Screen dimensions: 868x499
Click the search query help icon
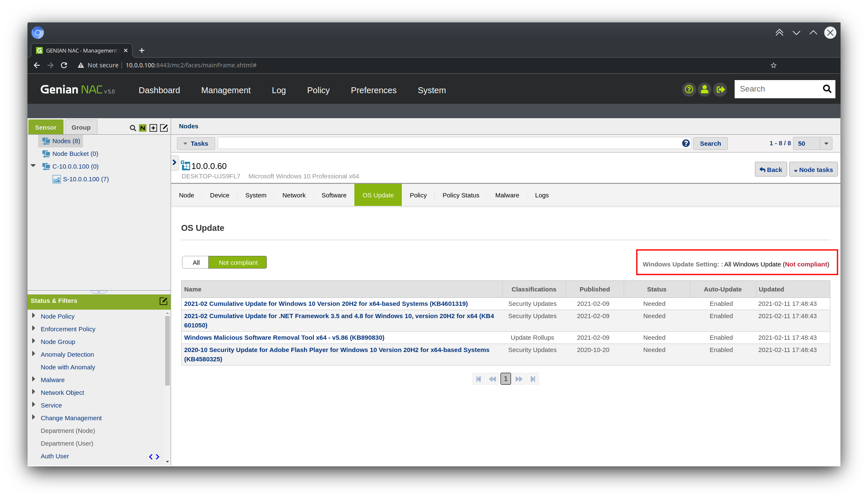686,144
